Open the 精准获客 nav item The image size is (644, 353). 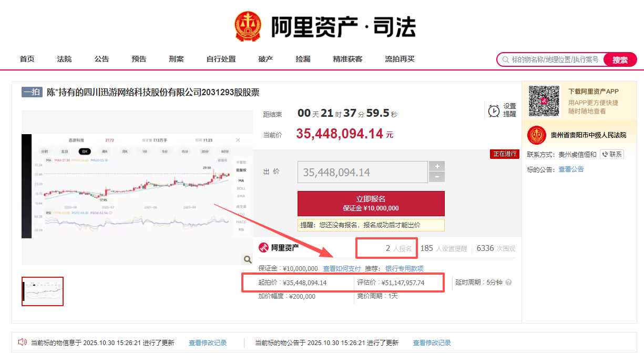(348, 59)
